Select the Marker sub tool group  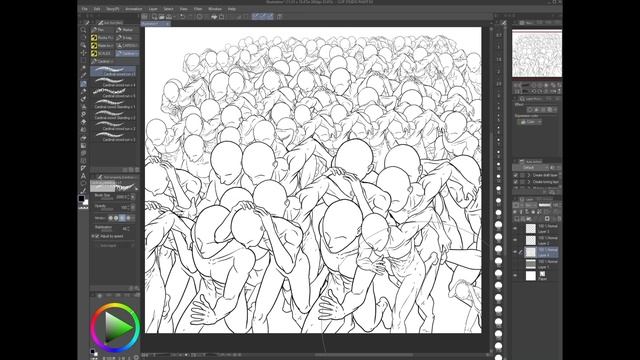coord(127,30)
